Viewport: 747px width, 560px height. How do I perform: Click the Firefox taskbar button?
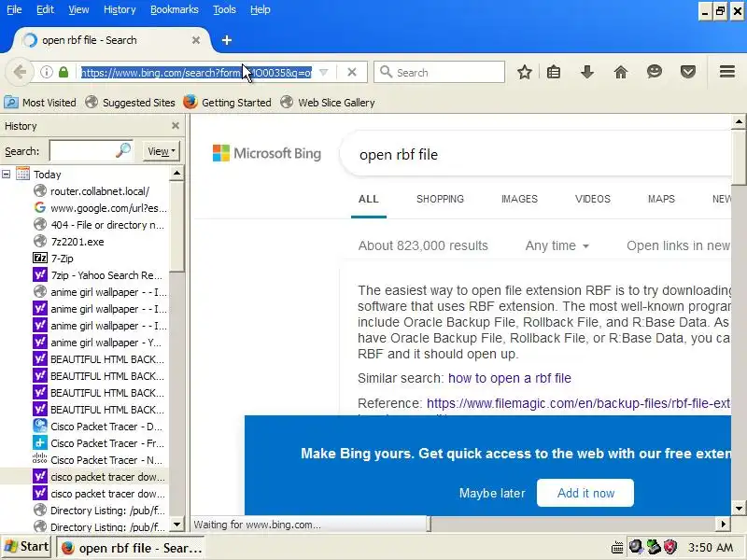pos(131,548)
